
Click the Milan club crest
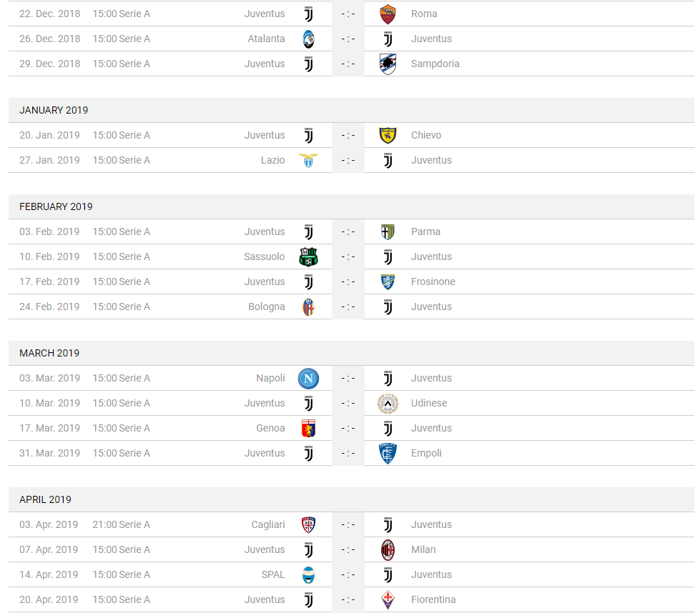point(388,549)
